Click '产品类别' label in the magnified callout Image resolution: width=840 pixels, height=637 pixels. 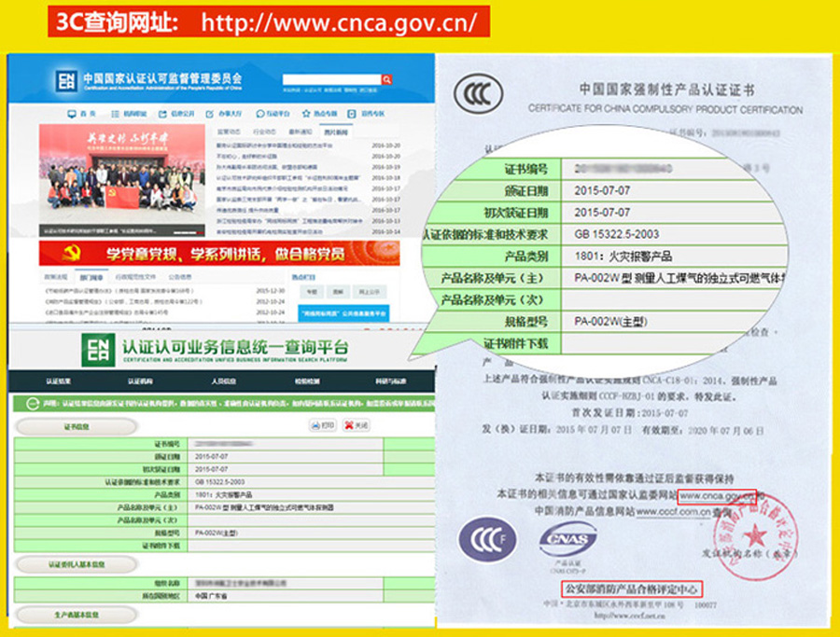(x=526, y=256)
